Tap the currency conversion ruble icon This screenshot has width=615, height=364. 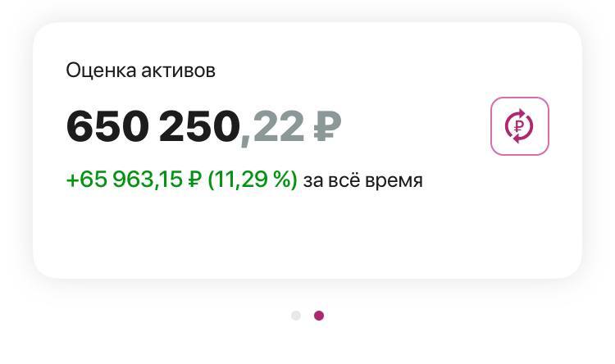tap(519, 126)
